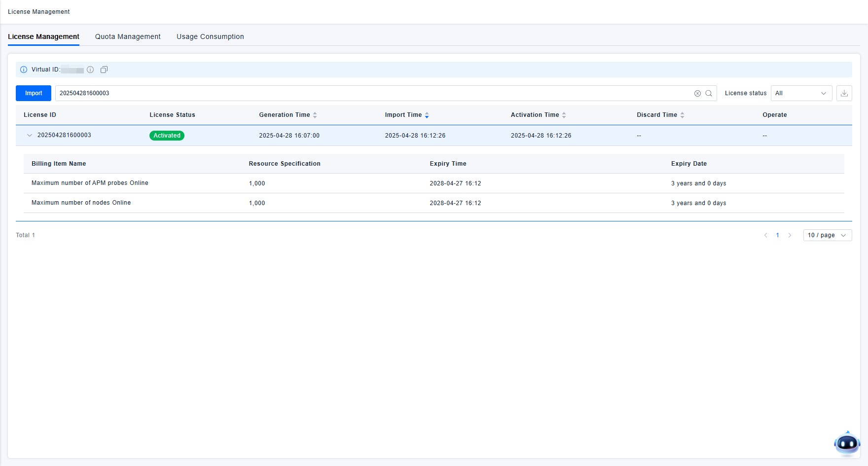This screenshot has height=466, width=868.
Task: Click the download export icon button
Action: coord(844,93)
